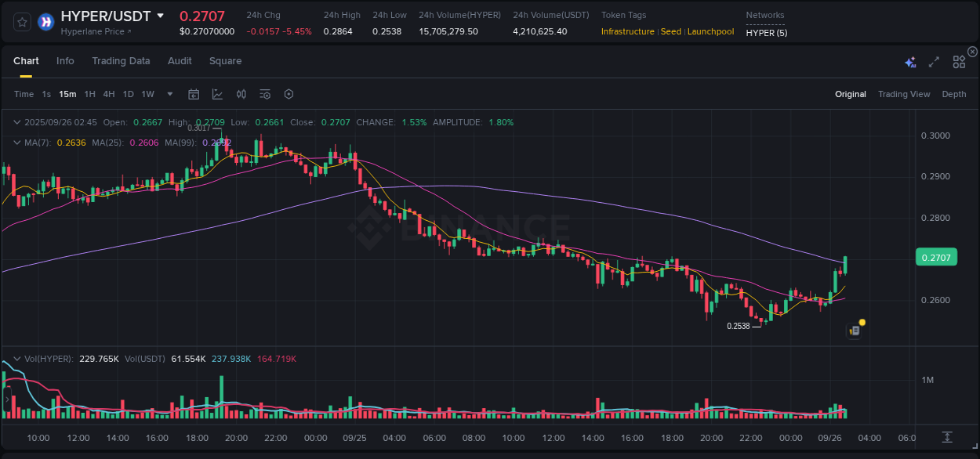This screenshot has height=459, width=980.
Task: Select the 1H timeframe interval
Action: 91,94
